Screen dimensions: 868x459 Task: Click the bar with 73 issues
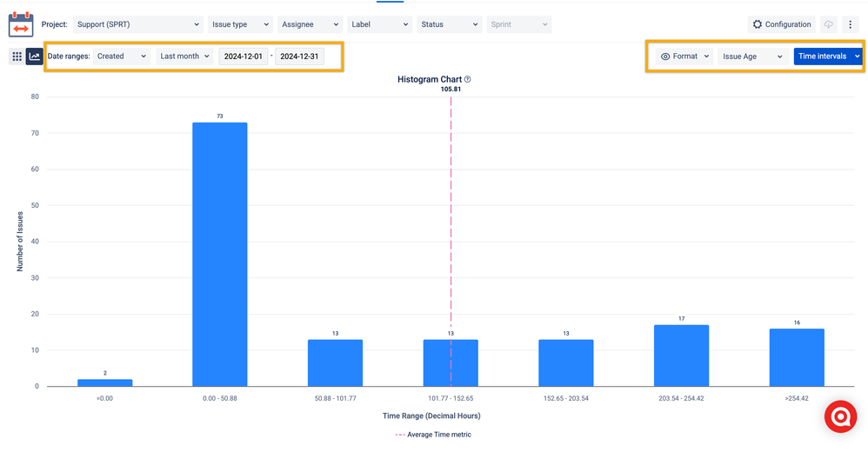tap(220, 255)
